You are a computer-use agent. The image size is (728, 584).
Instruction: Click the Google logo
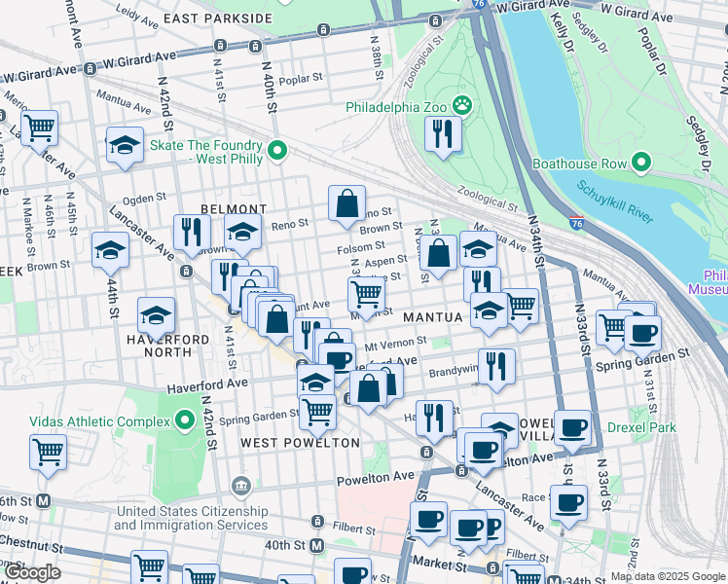point(32,573)
